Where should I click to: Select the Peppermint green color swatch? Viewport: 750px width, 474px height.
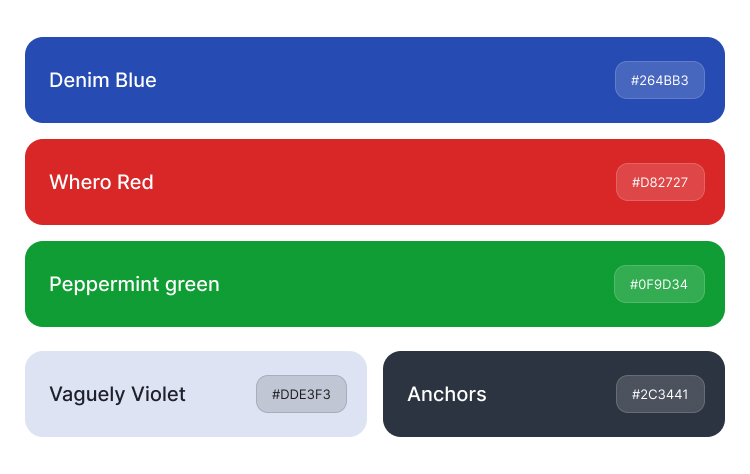click(375, 284)
